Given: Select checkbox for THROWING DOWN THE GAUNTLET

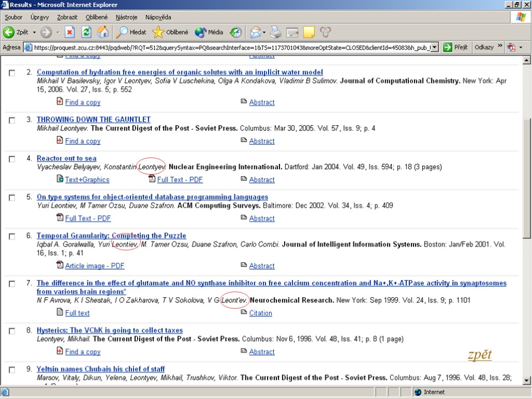Looking at the screenshot, I should (12, 121).
